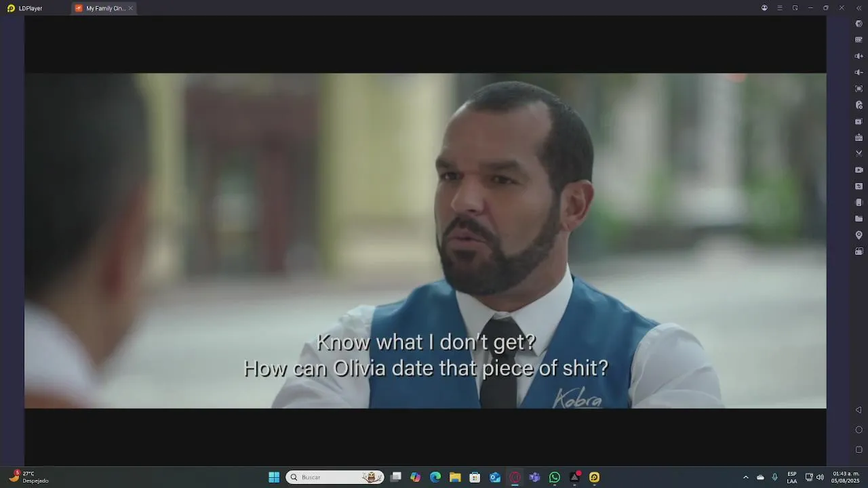The height and width of the screenshot is (488, 868).
Task: Decrease emulator volume in sidebar
Action: click(859, 73)
